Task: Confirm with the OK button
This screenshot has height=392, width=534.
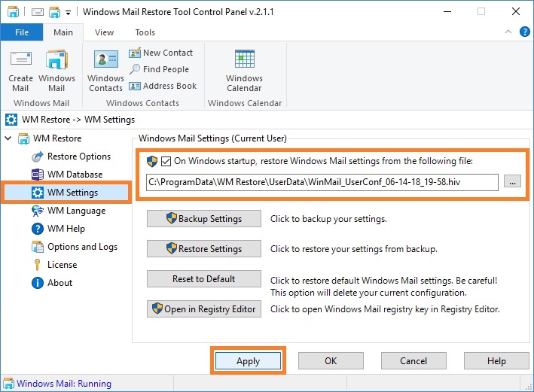Action: coord(331,360)
